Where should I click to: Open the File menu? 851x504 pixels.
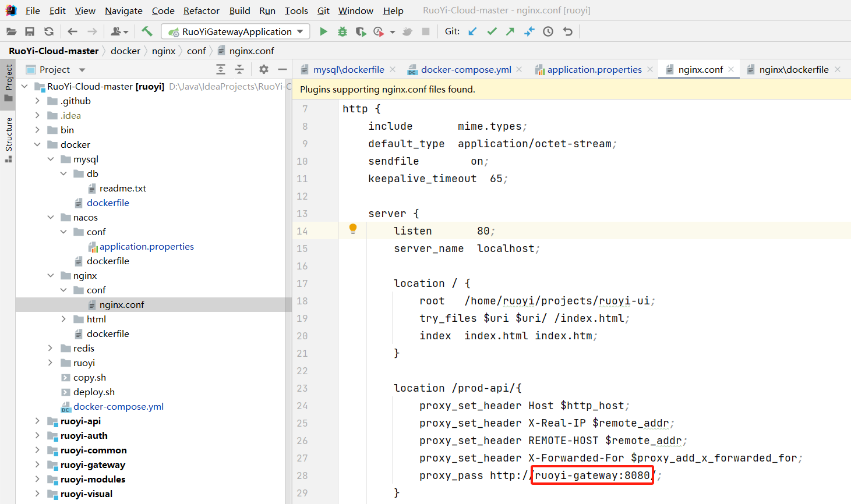[33, 10]
